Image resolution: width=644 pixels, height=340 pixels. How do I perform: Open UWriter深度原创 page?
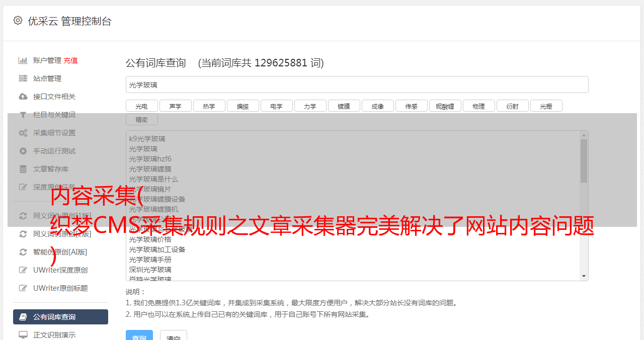[x=60, y=270]
